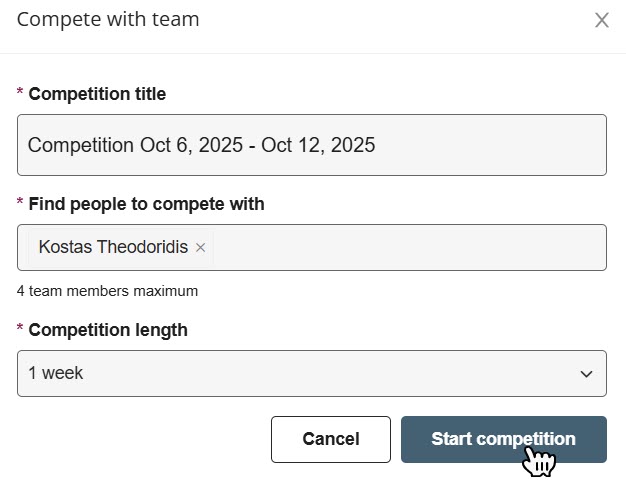
Task: Remove Kostas Theodoridis from the team
Action: click(201, 248)
